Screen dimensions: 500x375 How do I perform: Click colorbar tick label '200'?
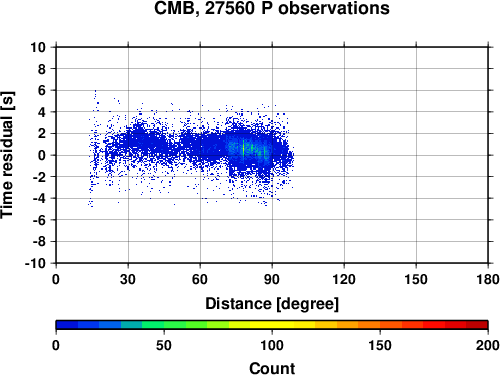tap(488, 345)
